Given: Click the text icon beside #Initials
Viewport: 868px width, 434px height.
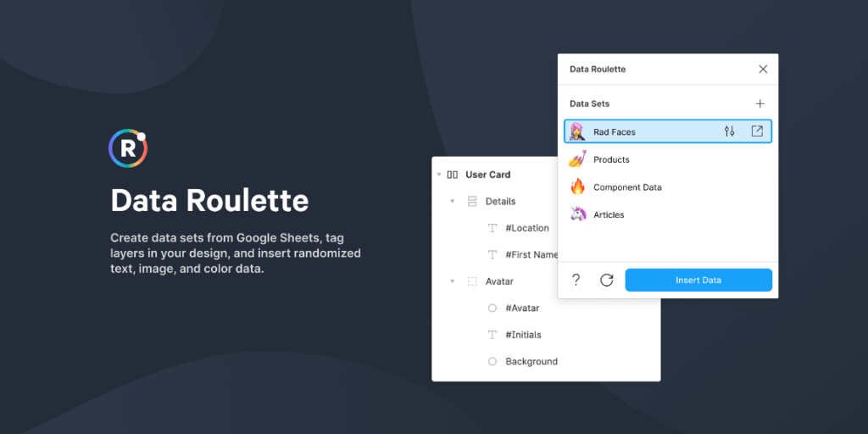Looking at the screenshot, I should 492,335.
